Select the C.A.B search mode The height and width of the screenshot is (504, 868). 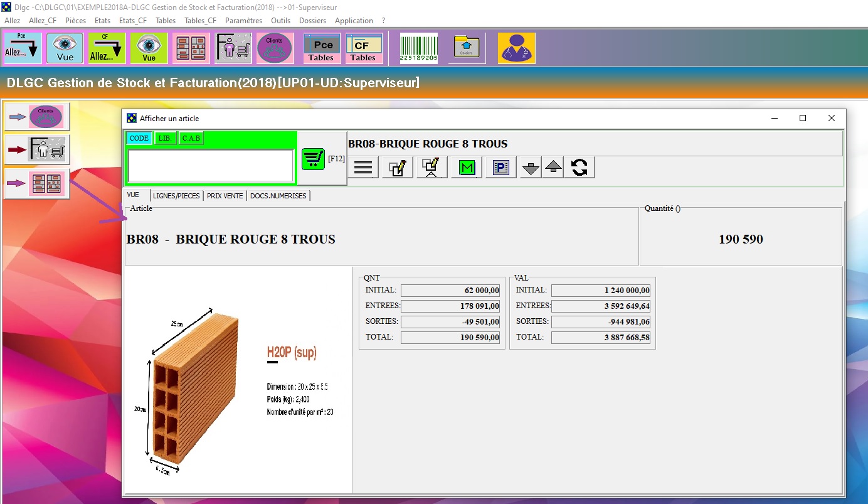tap(191, 138)
